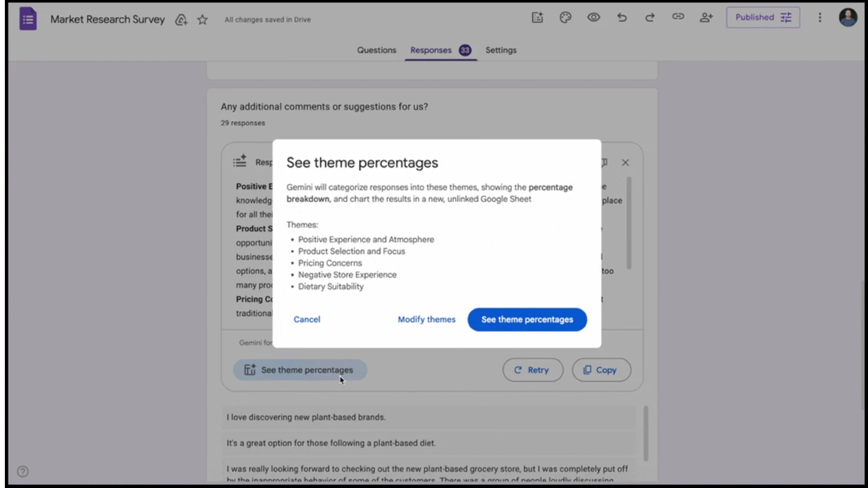Open Help via the question mark icon
This screenshot has width=868, height=488.
click(22, 471)
